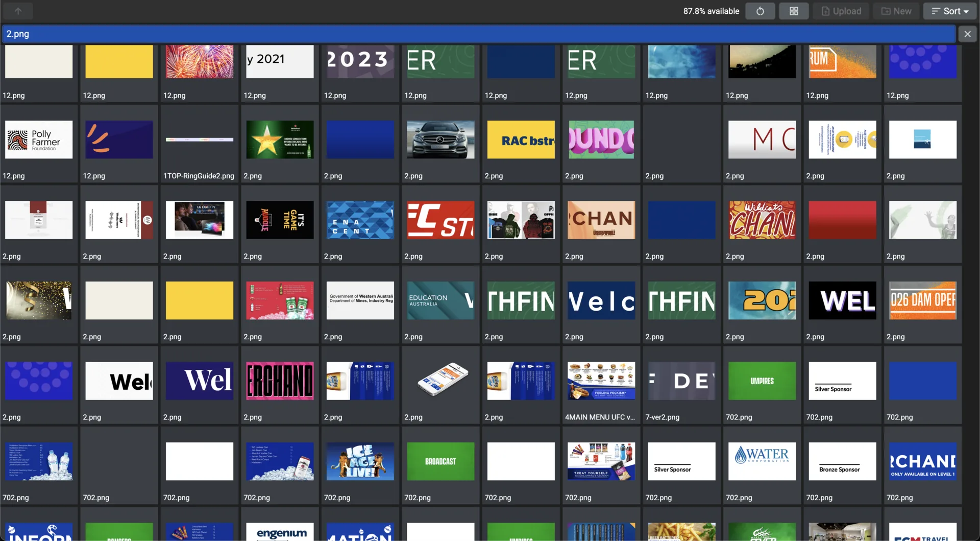The image size is (980, 541).
Task: Select the y 2021 thumbnail
Action: pos(280,61)
